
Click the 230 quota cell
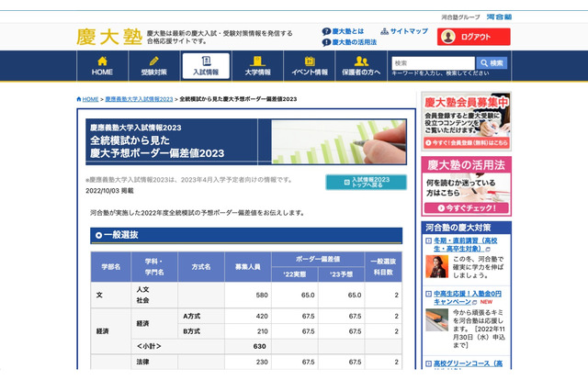point(248,363)
